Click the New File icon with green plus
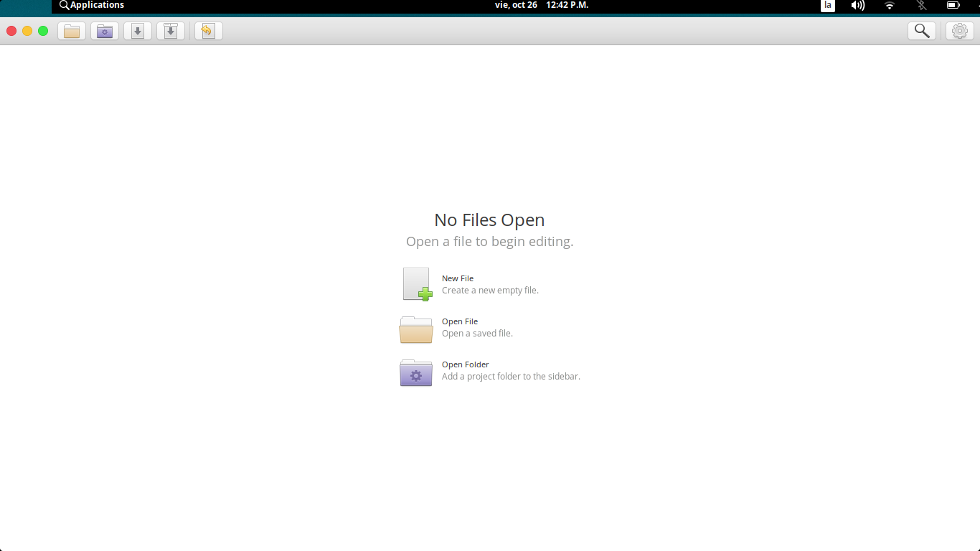 416,283
